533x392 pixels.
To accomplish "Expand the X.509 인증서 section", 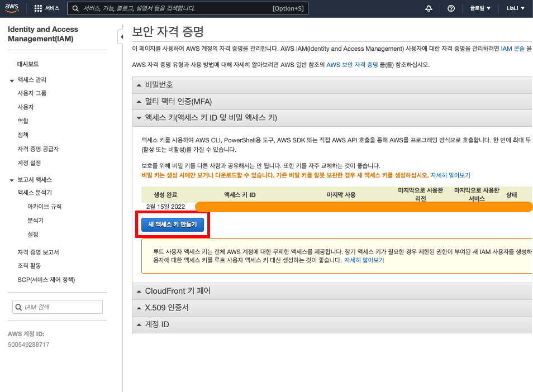I will pyautogui.click(x=332, y=308).
